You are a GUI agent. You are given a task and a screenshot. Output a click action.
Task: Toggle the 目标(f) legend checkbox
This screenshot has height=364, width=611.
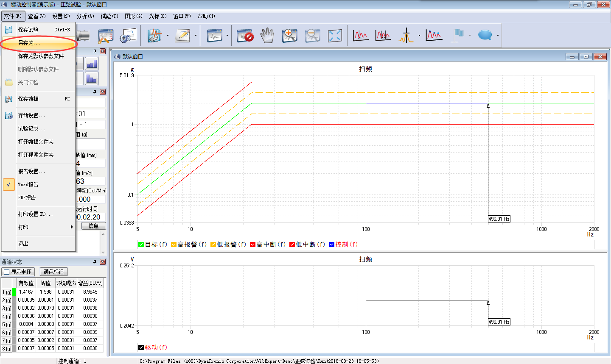tap(141, 245)
